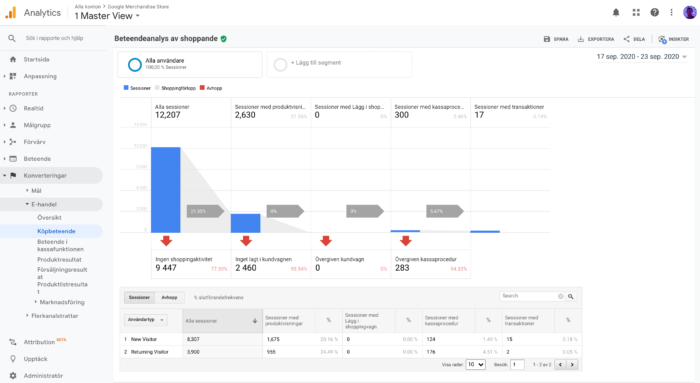Open the user account avatar
This screenshot has width=700, height=383.
[x=690, y=12]
